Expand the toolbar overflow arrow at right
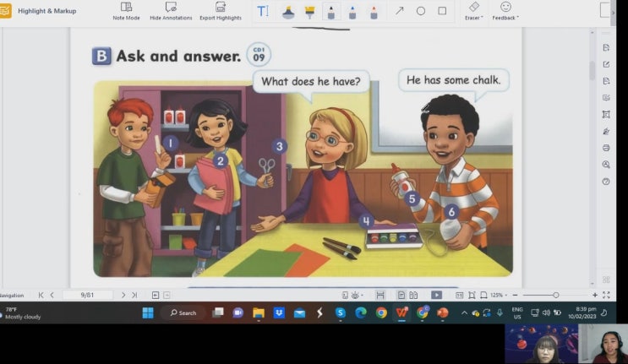The width and height of the screenshot is (628, 364). coord(613,13)
